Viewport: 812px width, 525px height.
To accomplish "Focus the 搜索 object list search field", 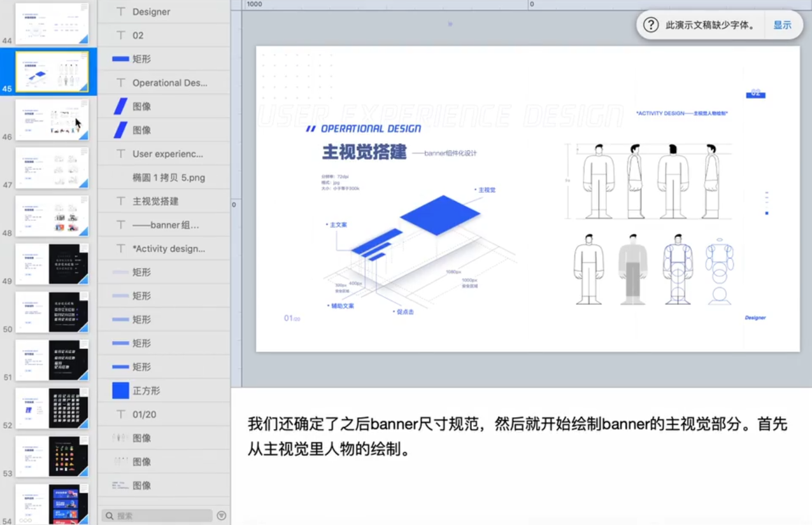I will coord(157,515).
